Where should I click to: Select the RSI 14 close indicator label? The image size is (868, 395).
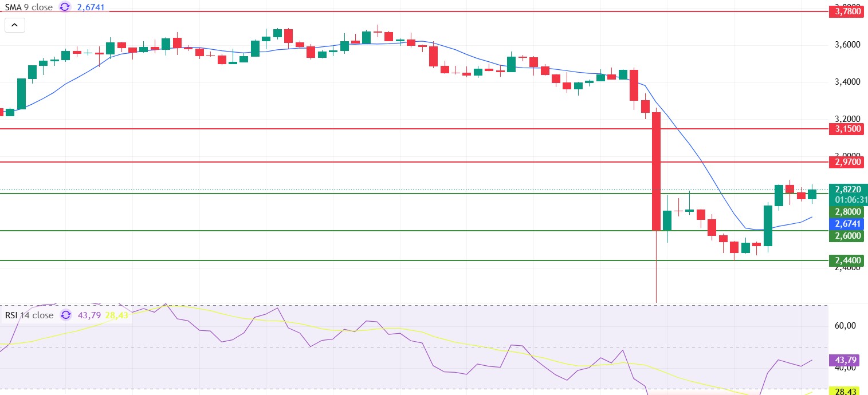29,315
